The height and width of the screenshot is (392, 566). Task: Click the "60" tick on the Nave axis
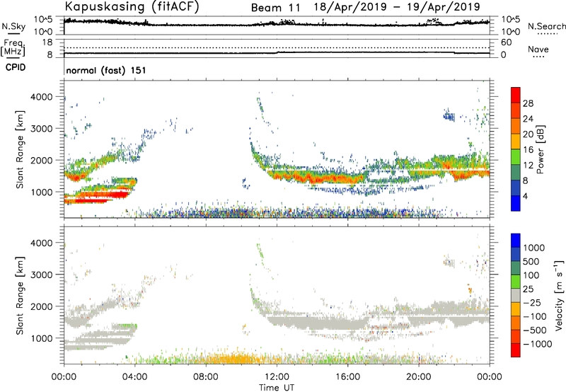coord(506,42)
